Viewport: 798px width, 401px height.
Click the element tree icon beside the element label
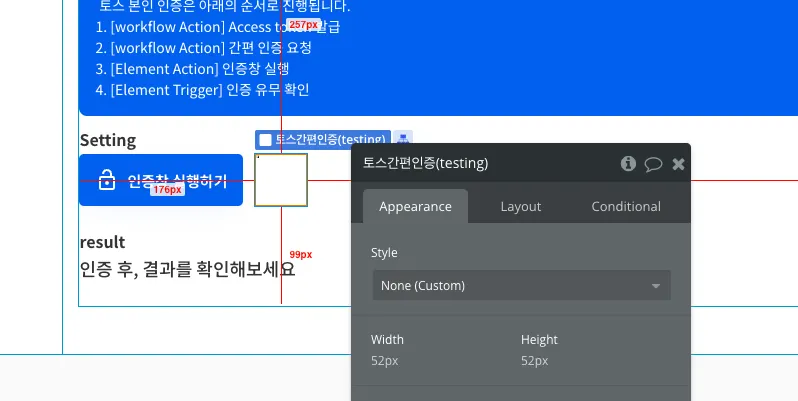403,139
